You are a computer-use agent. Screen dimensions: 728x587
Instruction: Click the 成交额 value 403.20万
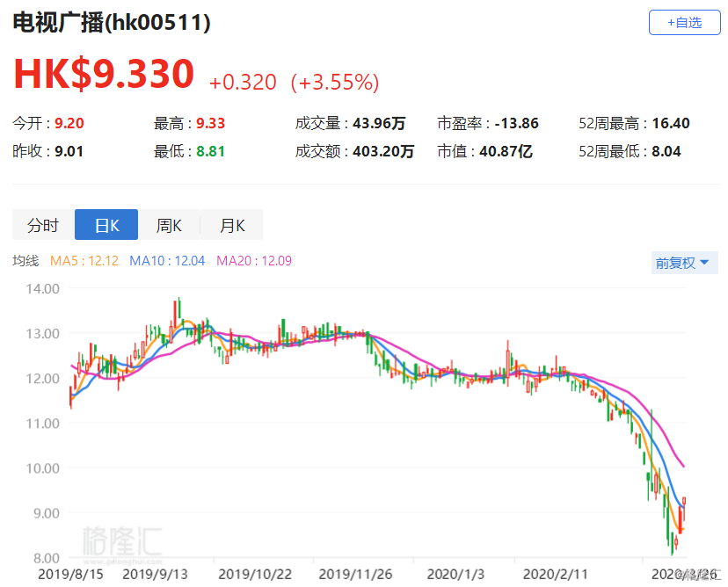tap(383, 151)
